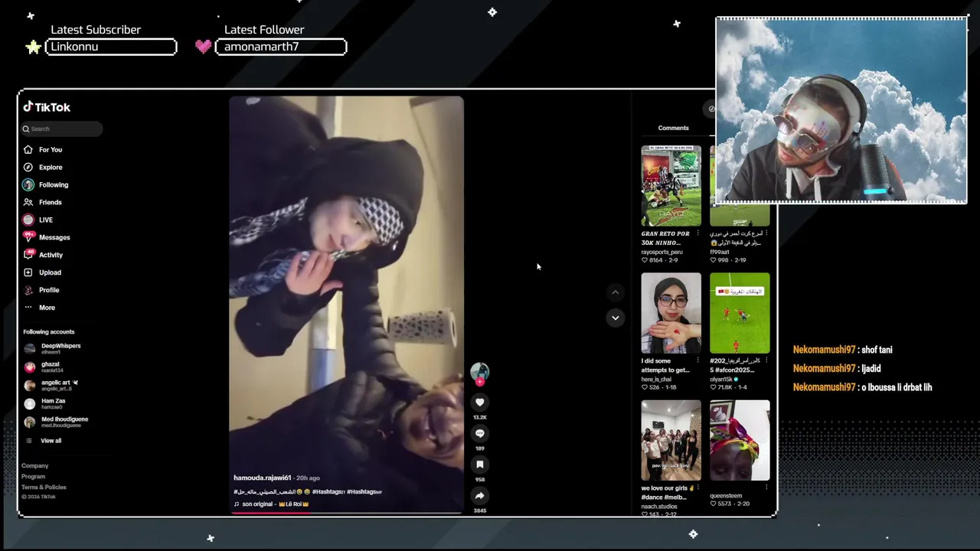Follow creator via red plus badge
The image size is (980, 551).
click(480, 382)
